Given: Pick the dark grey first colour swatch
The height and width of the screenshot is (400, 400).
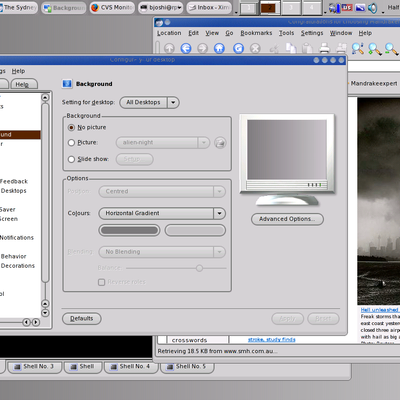Looking at the screenshot, I should [129, 230].
